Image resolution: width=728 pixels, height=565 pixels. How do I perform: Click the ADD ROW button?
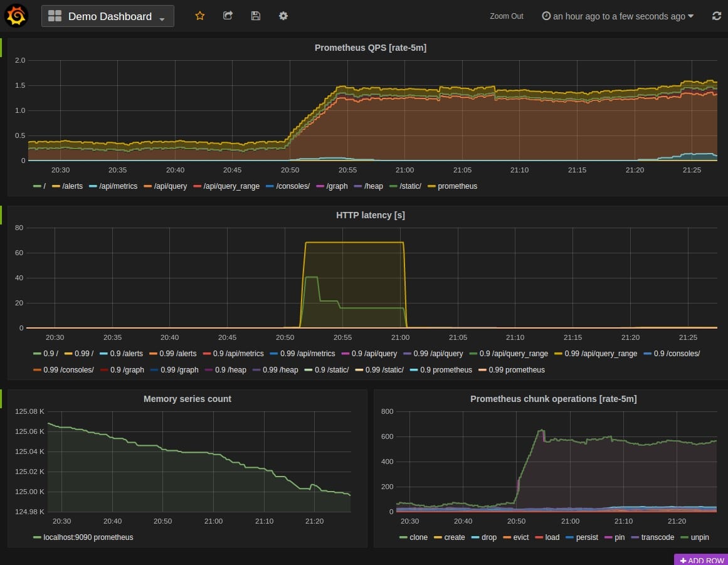click(x=701, y=560)
